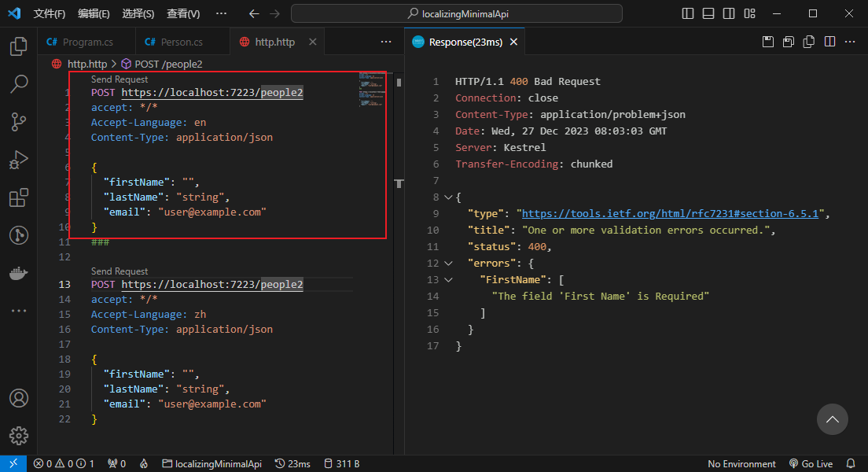This screenshot has height=472, width=868.
Task: Toggle the secondary side bar
Action: click(x=729, y=13)
